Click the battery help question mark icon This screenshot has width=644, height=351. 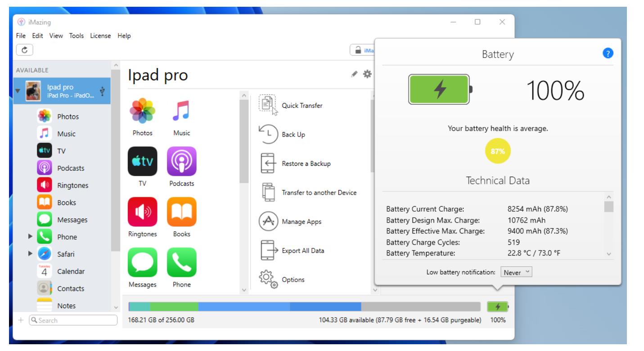tap(607, 54)
